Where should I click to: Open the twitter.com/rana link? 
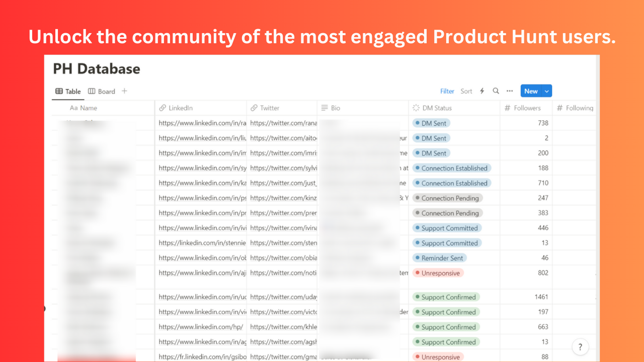click(x=283, y=123)
